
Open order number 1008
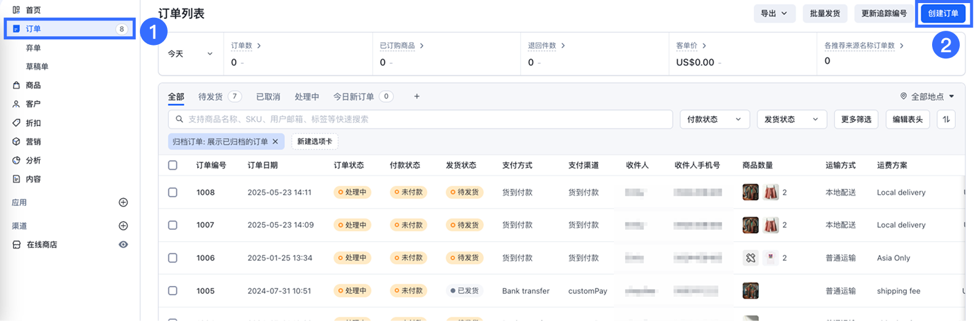point(206,192)
